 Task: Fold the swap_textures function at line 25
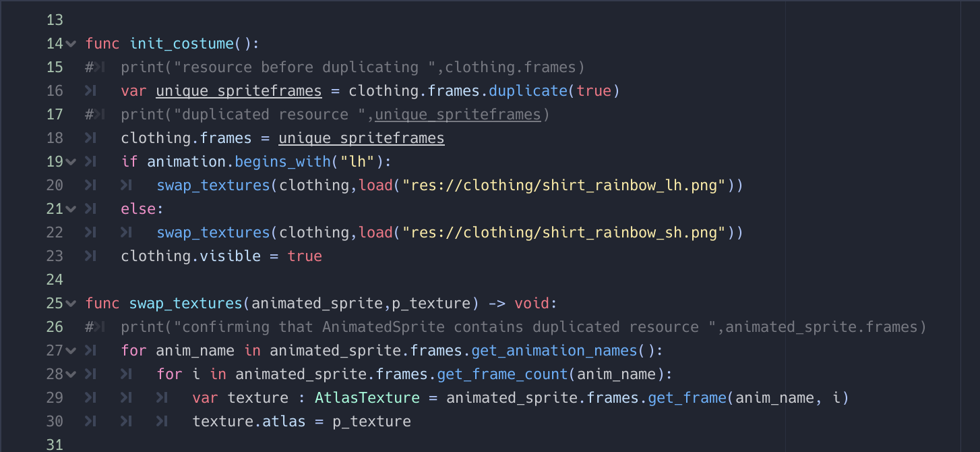point(71,304)
